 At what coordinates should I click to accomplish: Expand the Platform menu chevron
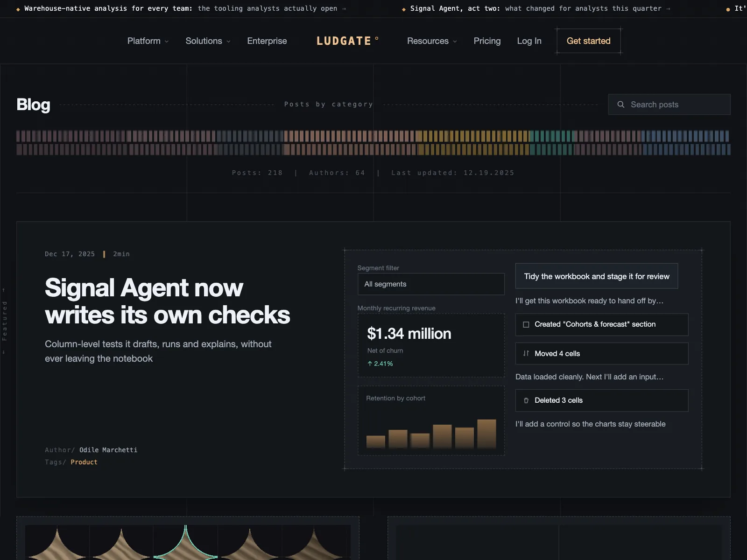coord(167,42)
